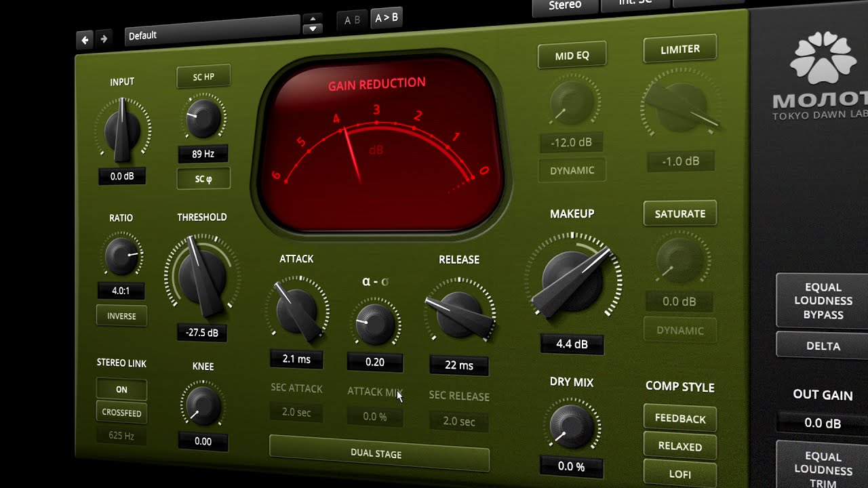
Task: Click the next preset right arrow
Action: 104,40
